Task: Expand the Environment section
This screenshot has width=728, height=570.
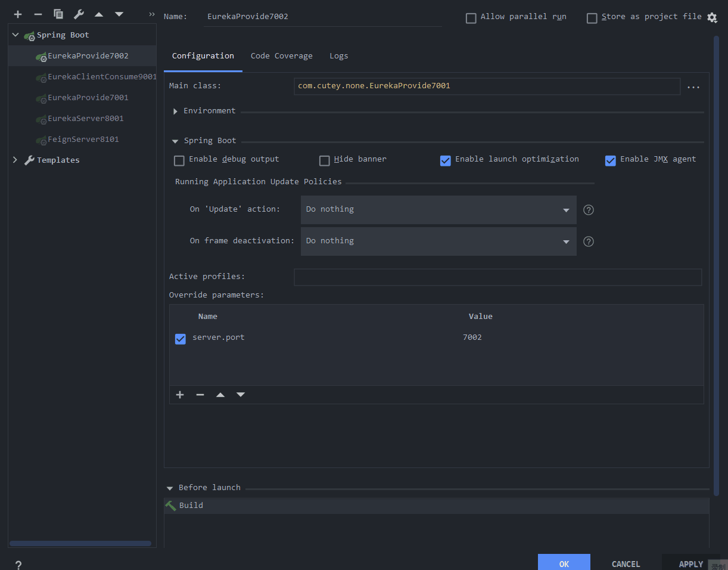Action: pos(175,111)
